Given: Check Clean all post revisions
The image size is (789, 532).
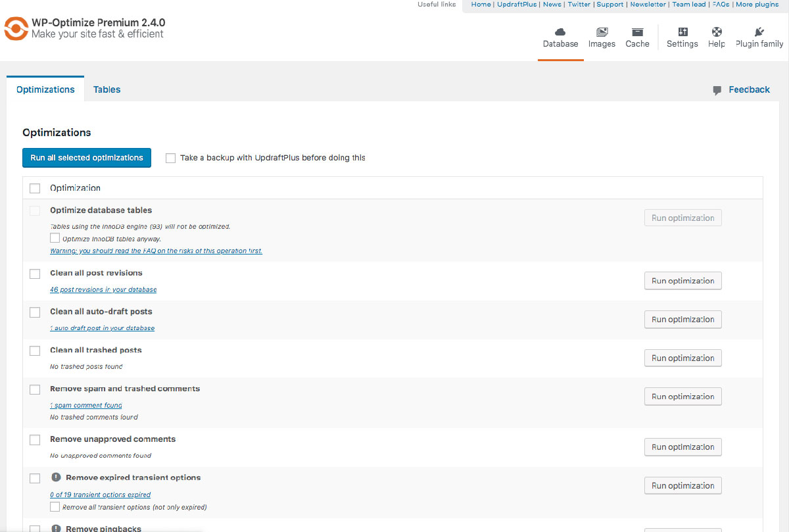Looking at the screenshot, I should (x=35, y=274).
